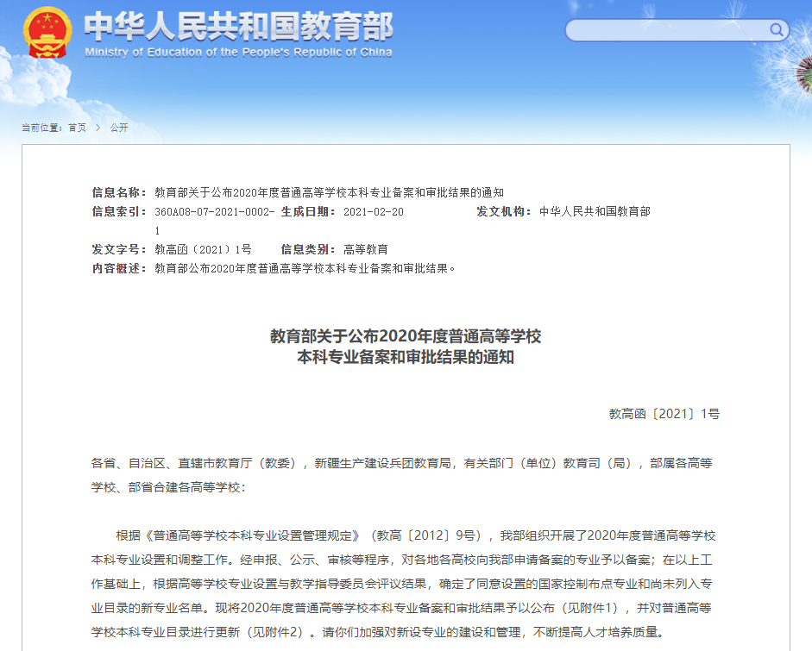The image size is (812, 651).
Task: Click the chevron between 首页 and 公开
Action: (97, 126)
